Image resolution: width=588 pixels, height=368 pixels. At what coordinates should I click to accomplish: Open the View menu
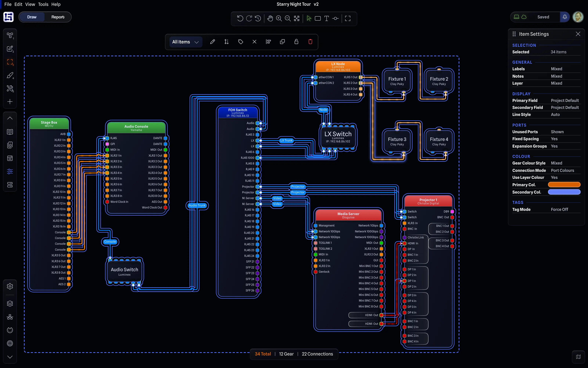click(x=30, y=4)
